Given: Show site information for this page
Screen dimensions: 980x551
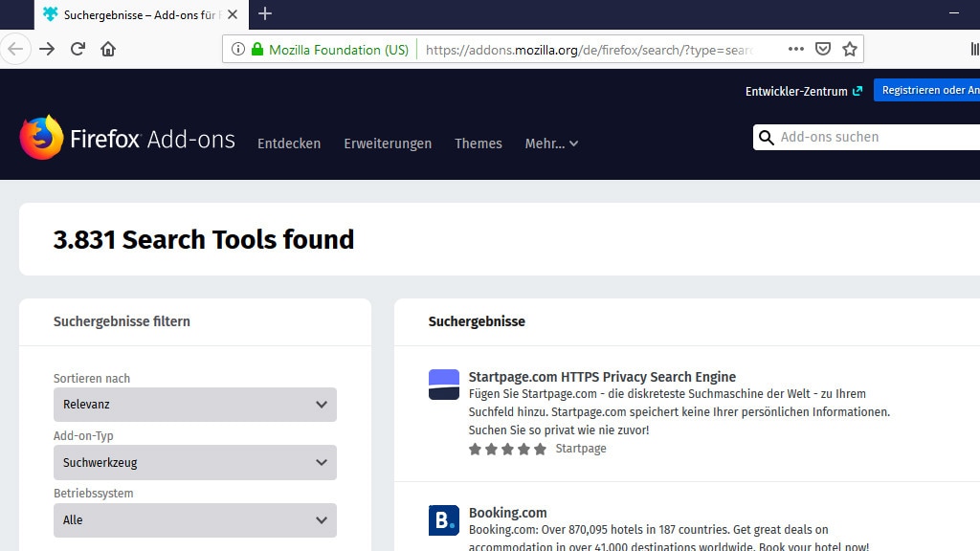Looking at the screenshot, I should tap(238, 50).
